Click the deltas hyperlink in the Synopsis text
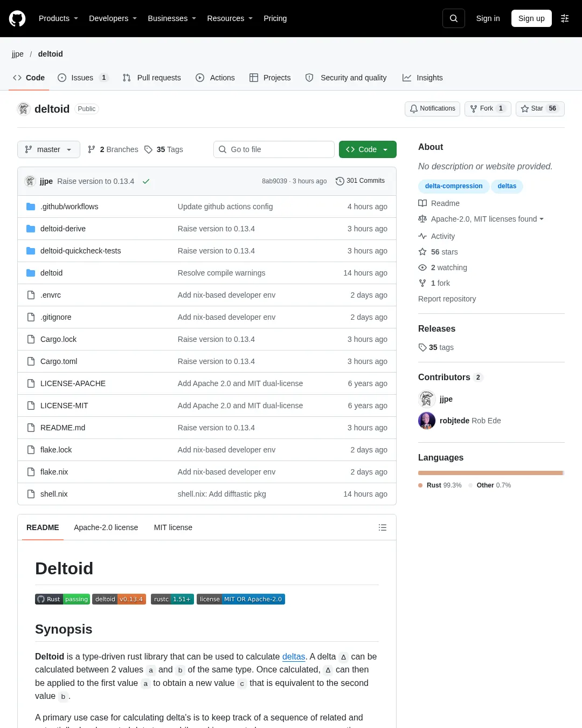The width and height of the screenshot is (582, 728). point(294,656)
